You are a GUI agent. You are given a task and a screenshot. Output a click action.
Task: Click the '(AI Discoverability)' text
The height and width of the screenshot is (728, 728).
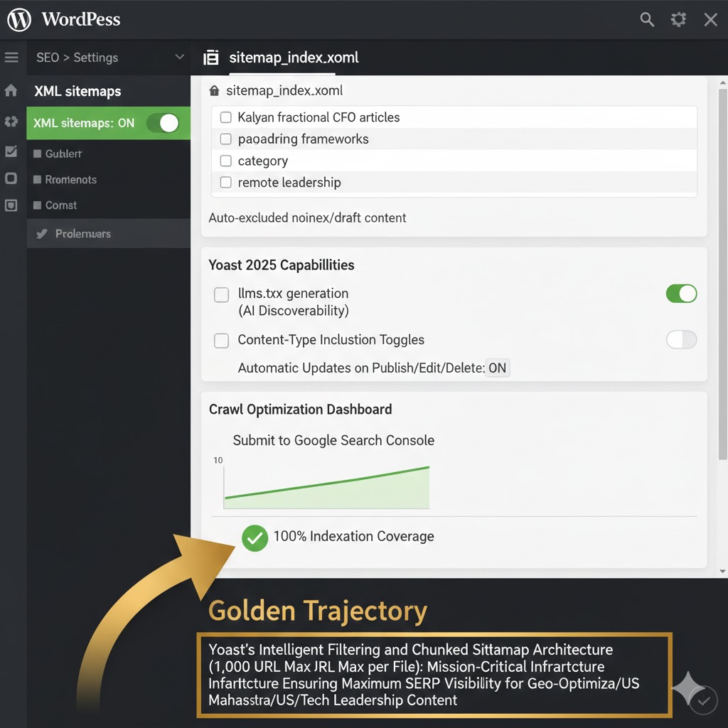tap(294, 311)
